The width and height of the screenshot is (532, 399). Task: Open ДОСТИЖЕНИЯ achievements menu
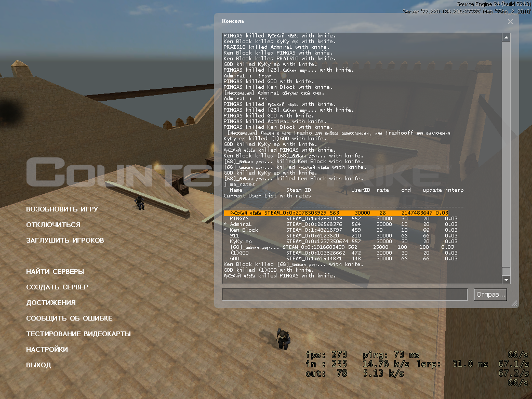pos(51,303)
